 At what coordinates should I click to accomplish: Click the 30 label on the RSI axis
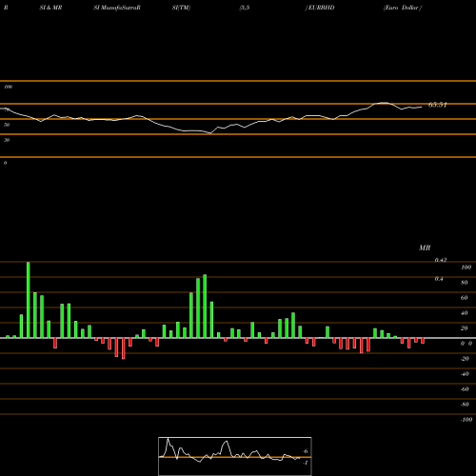pos(7,140)
